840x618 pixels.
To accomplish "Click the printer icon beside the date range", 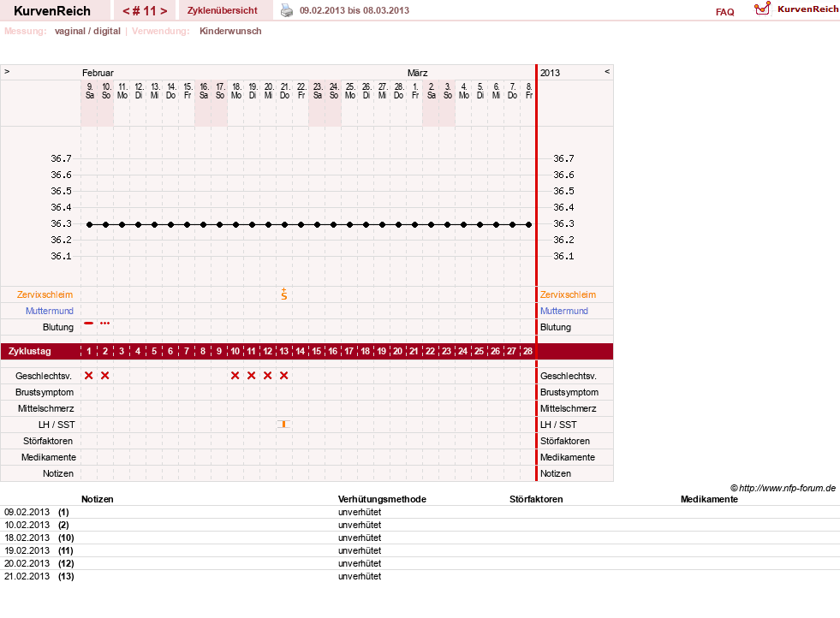I will pos(287,10).
